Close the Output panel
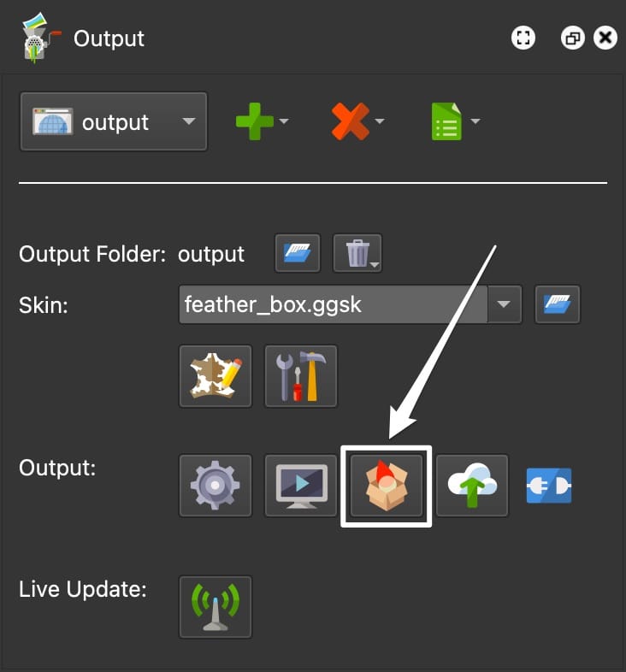Viewport: 626px width, 672px height. (x=605, y=38)
